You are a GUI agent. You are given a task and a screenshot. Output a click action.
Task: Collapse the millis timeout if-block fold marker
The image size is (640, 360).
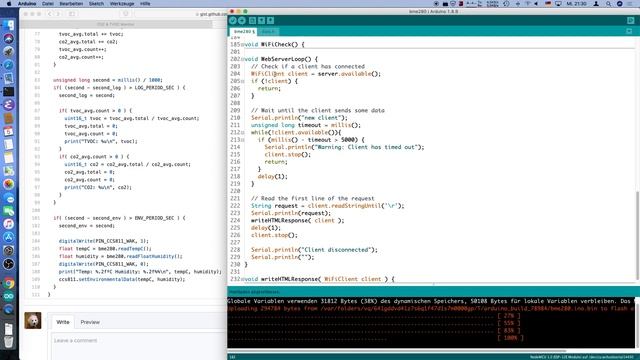tap(242, 140)
